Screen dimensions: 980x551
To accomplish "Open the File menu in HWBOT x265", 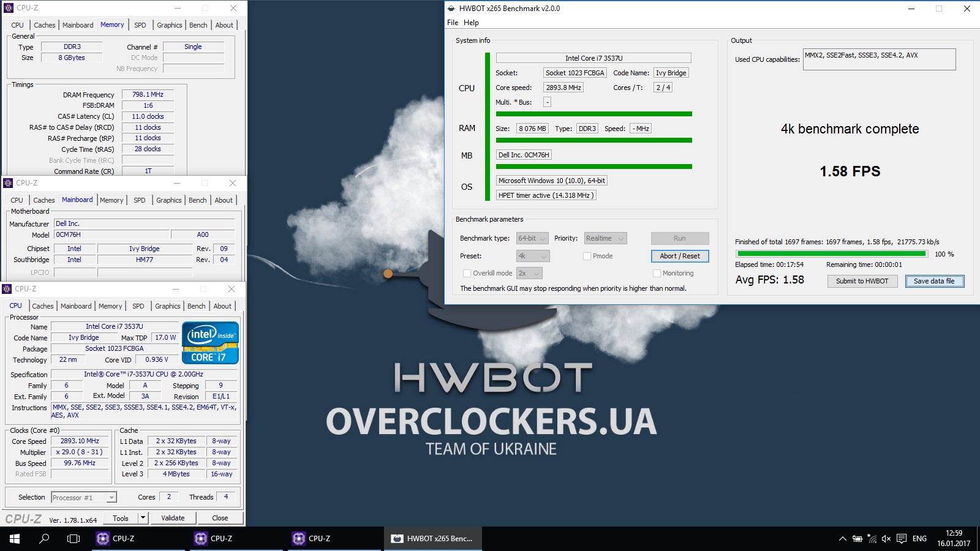I will pos(453,23).
